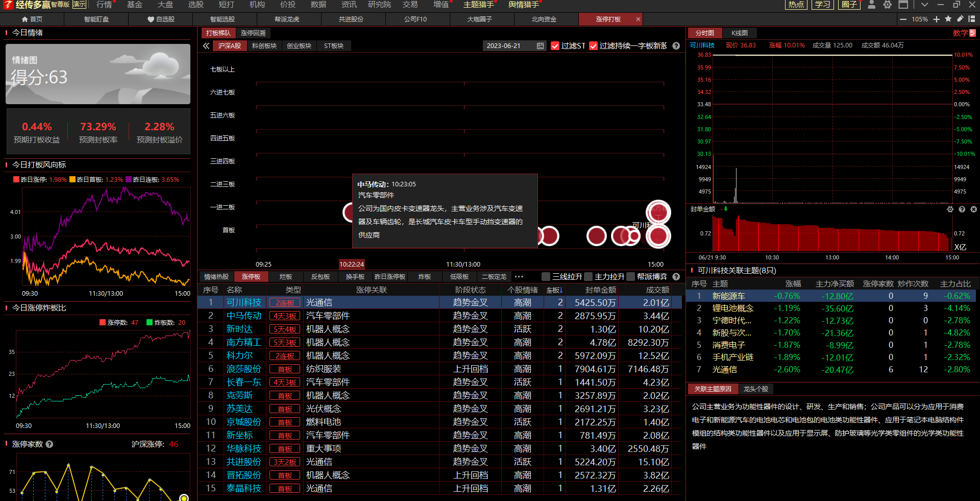Screen dimensions: 980x501
Task: Click the 圈子 button
Action: tap(849, 5)
